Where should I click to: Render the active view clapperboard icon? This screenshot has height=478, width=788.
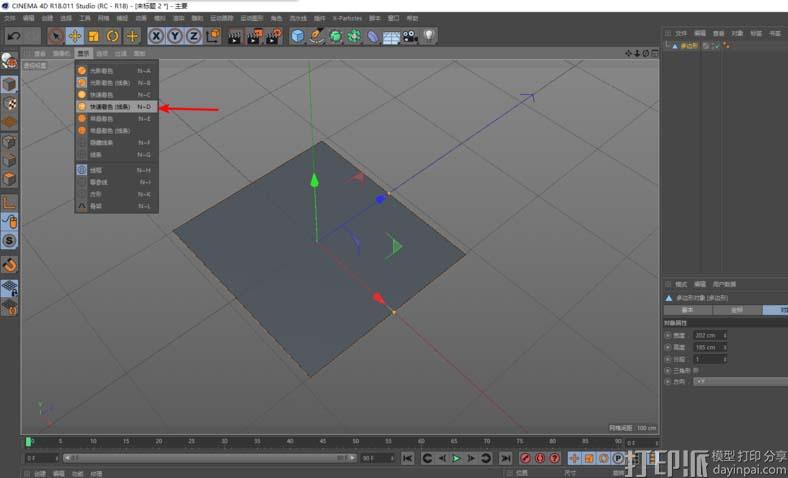point(234,37)
